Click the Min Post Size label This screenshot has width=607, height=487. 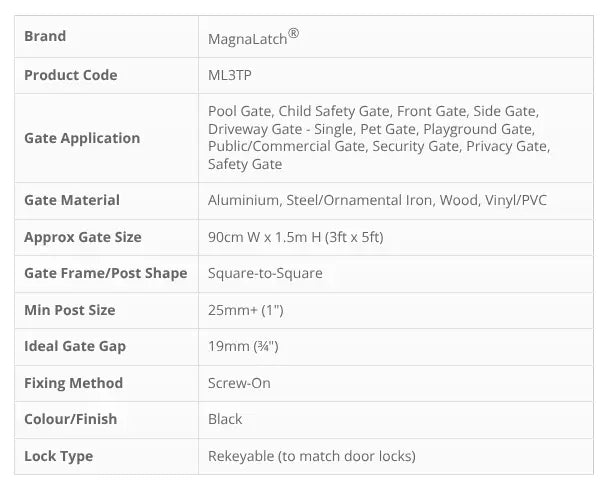(70, 310)
